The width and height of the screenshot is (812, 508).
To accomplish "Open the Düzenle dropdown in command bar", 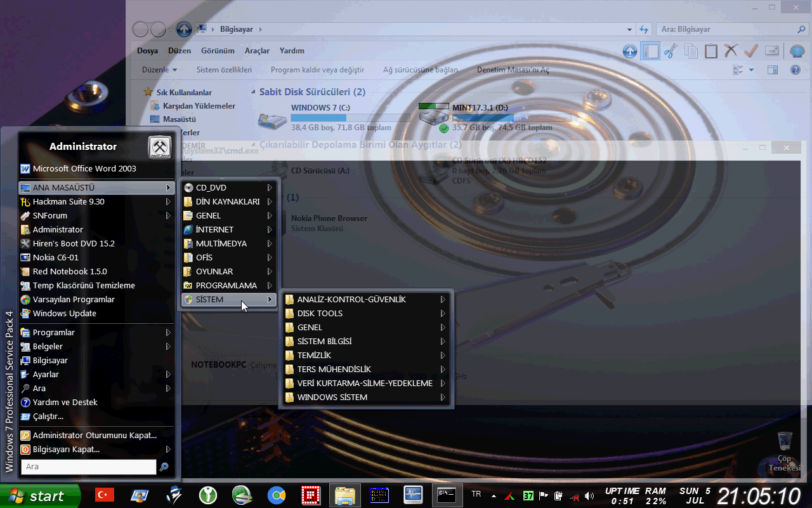I will click(x=160, y=70).
